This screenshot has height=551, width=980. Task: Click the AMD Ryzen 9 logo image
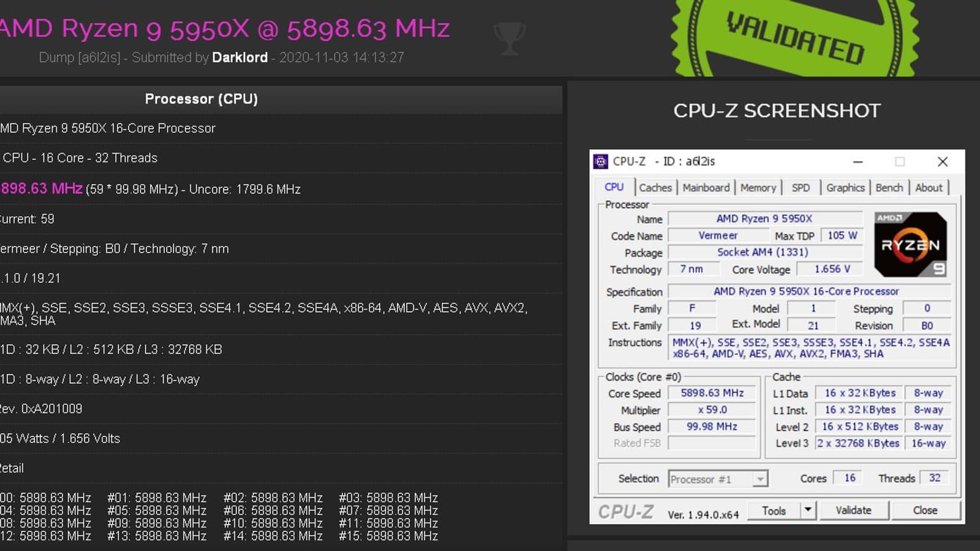pyautogui.click(x=910, y=244)
